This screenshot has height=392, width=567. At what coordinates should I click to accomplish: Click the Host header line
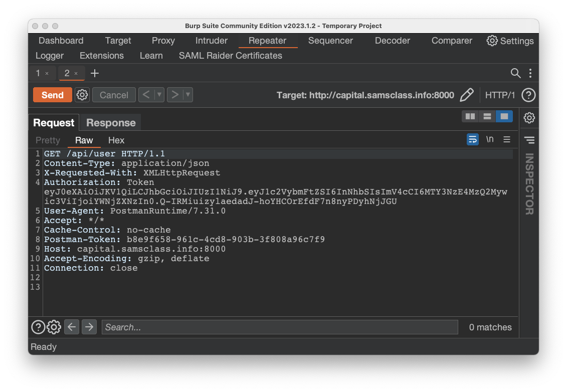pos(135,249)
